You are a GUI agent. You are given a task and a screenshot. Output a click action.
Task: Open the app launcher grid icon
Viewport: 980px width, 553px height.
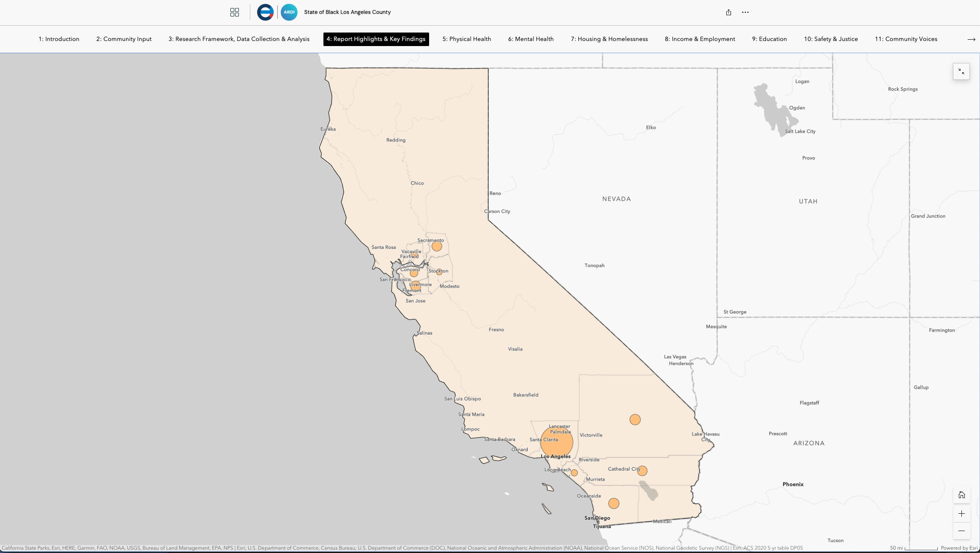(x=235, y=12)
